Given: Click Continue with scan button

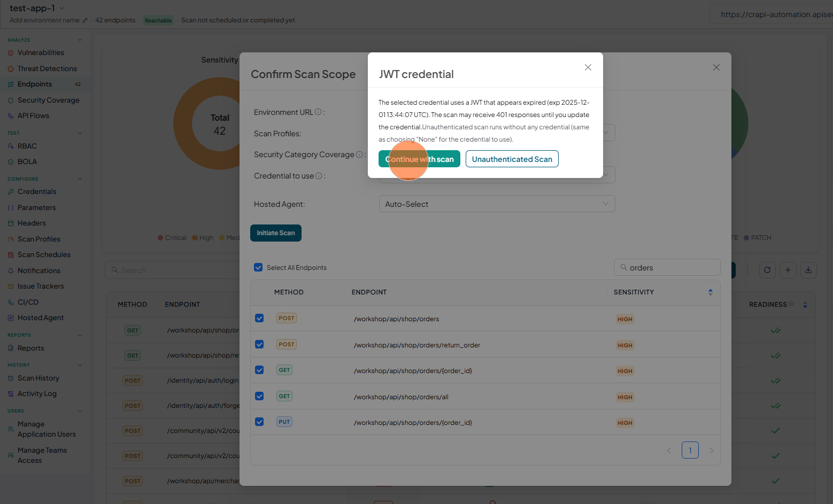Looking at the screenshot, I should tap(419, 159).
